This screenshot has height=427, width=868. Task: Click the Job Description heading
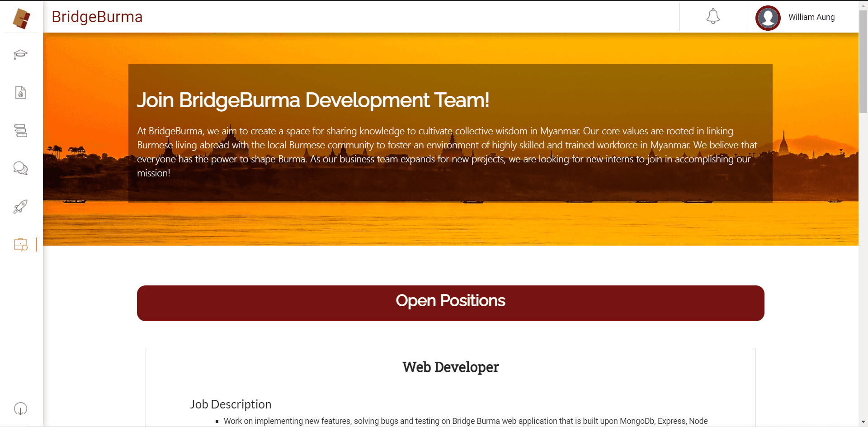click(231, 404)
